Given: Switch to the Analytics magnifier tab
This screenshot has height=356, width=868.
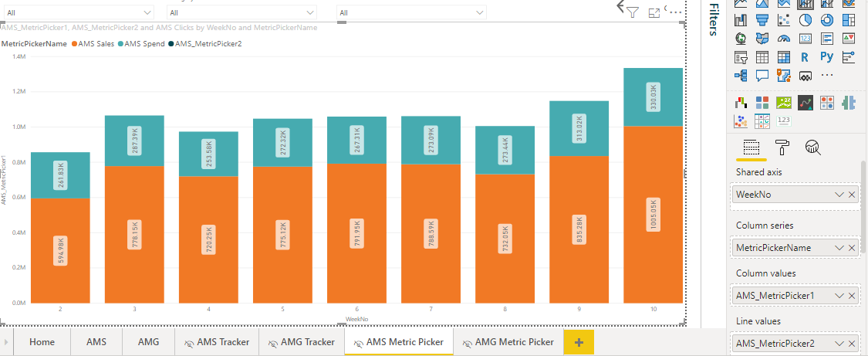Looking at the screenshot, I should pyautogui.click(x=813, y=147).
